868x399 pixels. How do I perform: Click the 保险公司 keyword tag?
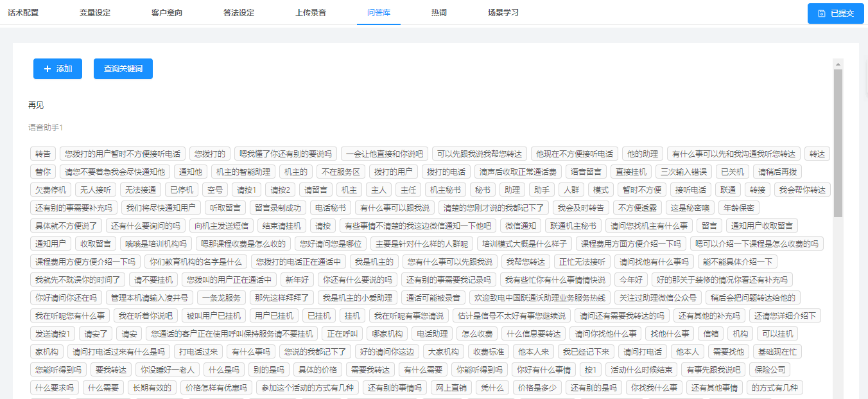[x=769, y=370]
